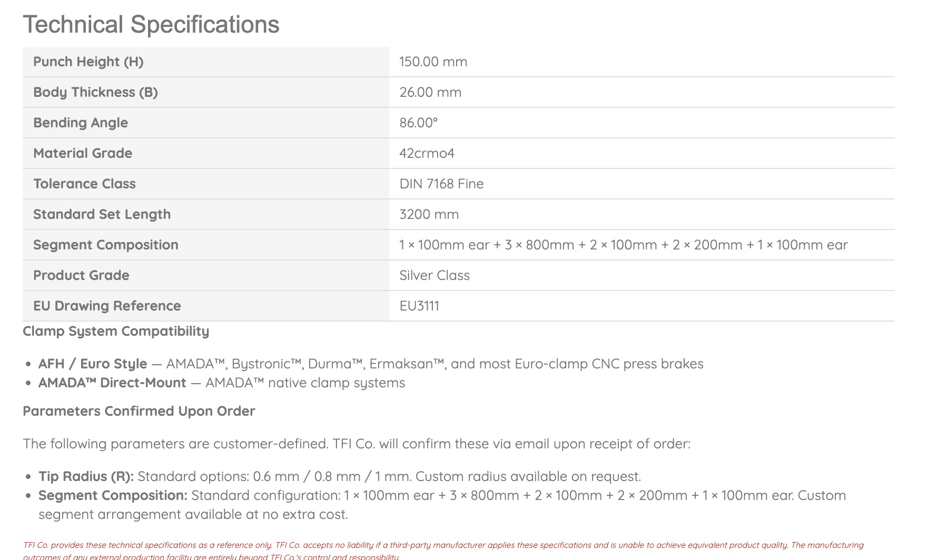The height and width of the screenshot is (560, 928).
Task: Select the Standard Set Length label
Action: tap(102, 214)
